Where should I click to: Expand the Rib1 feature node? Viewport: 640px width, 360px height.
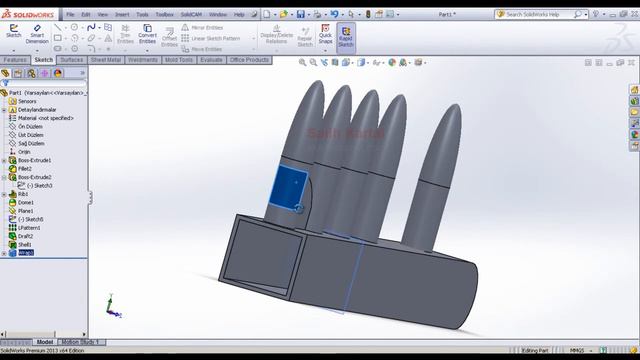coord(4,195)
